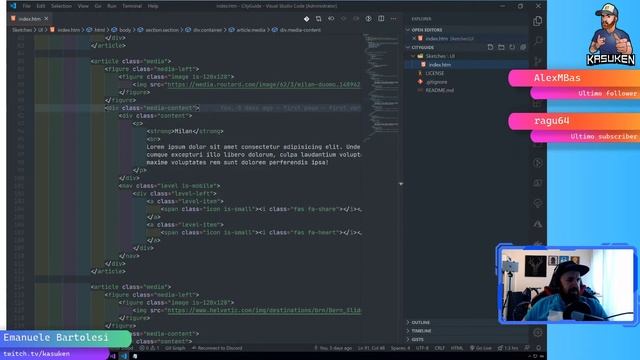Toggle Go Live server in status bar
The height and width of the screenshot is (360, 640).
(x=480, y=348)
